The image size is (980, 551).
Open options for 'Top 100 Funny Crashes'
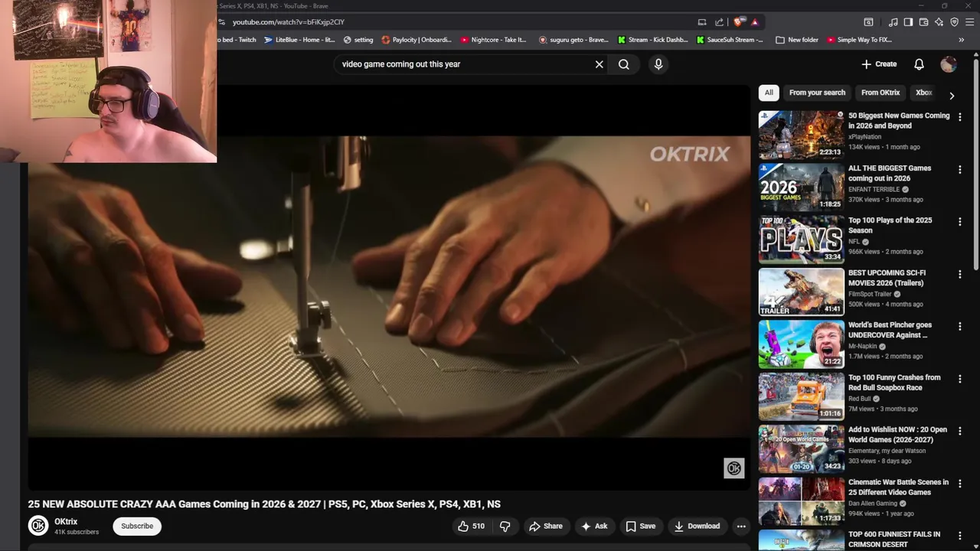[x=959, y=379]
